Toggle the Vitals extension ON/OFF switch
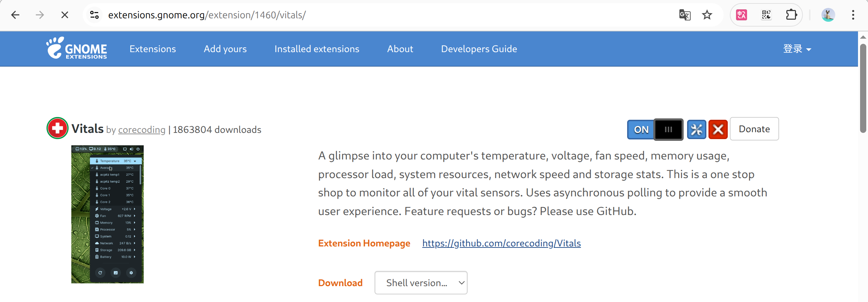 pos(655,129)
